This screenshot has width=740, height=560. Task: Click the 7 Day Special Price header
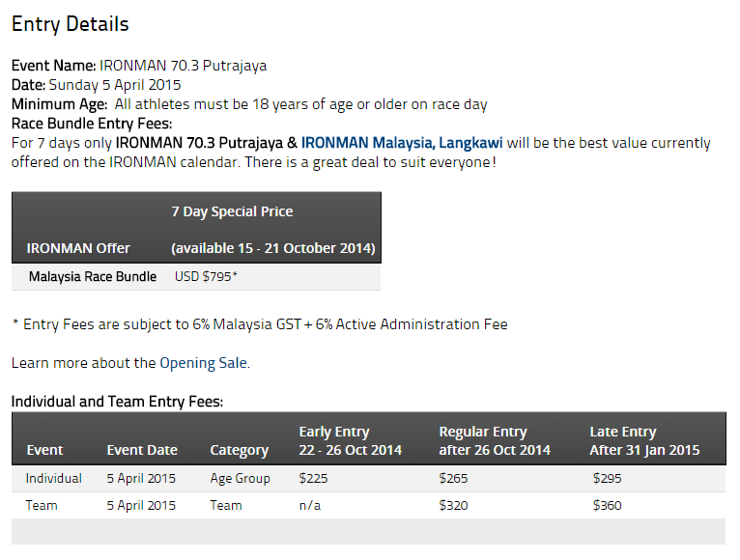232,211
